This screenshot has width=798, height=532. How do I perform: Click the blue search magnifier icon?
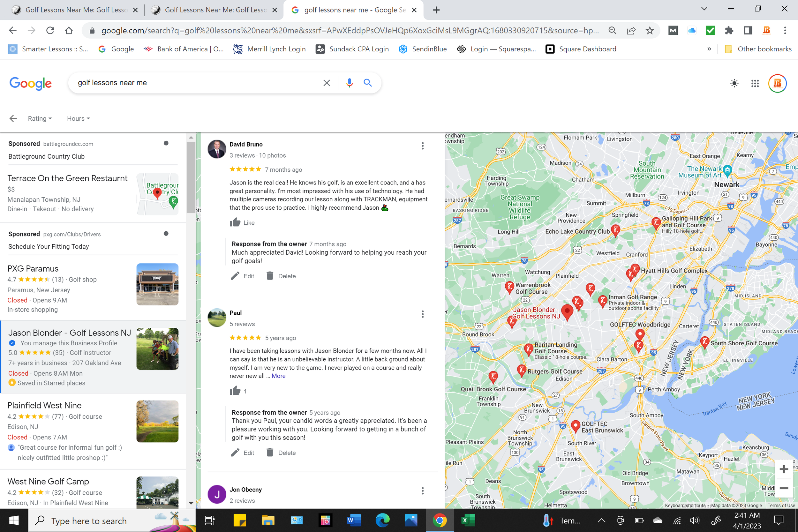pos(367,83)
